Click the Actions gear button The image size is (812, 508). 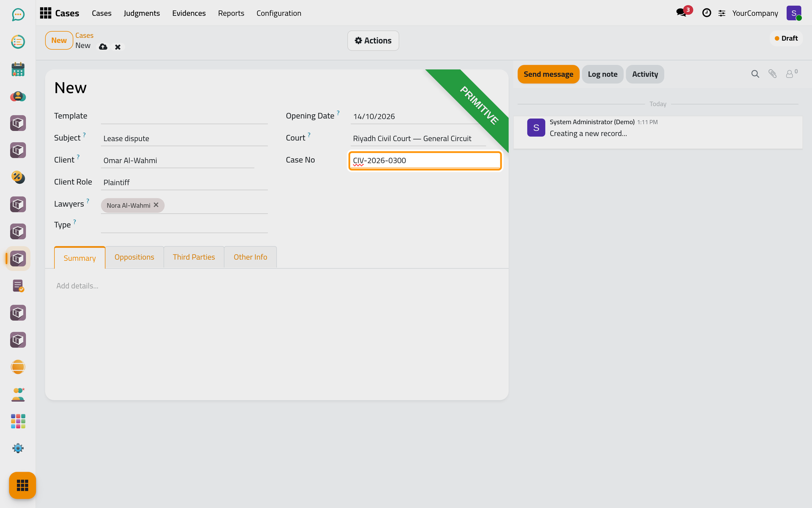[373, 41]
